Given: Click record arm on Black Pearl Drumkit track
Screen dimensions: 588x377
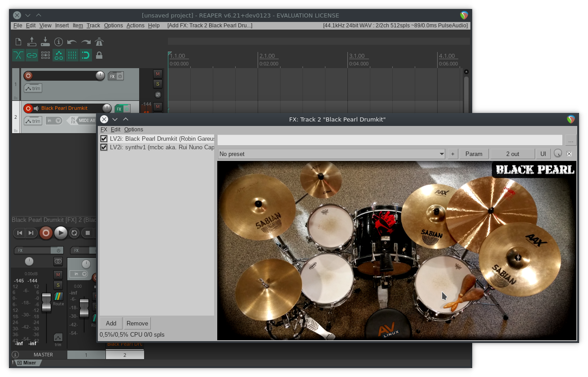Looking at the screenshot, I should pyautogui.click(x=28, y=108).
